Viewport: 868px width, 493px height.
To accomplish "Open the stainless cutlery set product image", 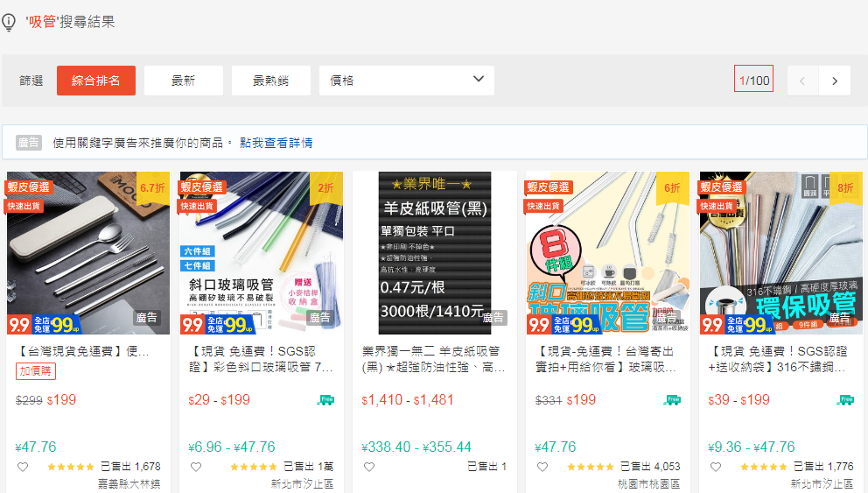I will point(88,253).
